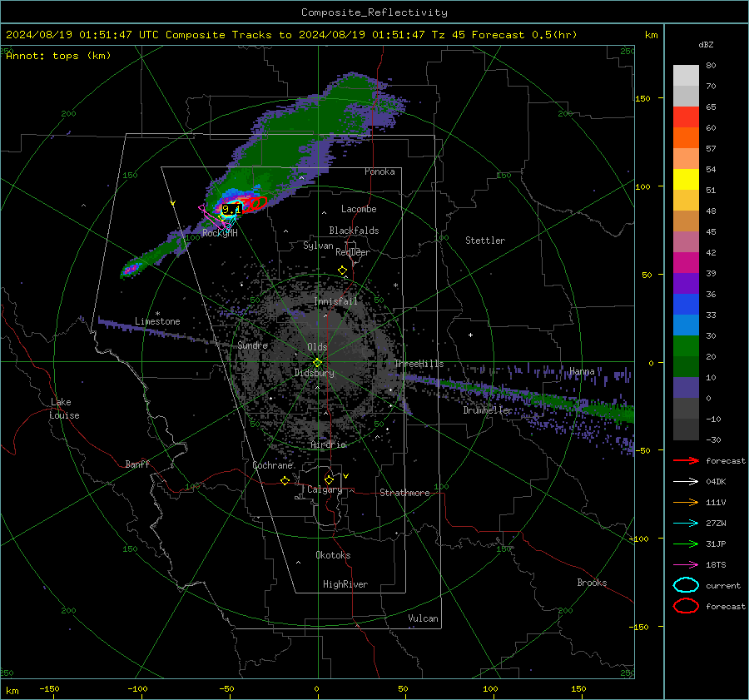The image size is (749, 700).
Task: Click the Banff city label
Action: point(137,464)
